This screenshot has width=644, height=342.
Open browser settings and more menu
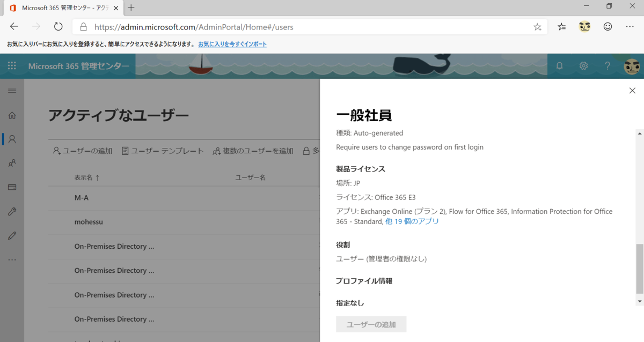(630, 26)
